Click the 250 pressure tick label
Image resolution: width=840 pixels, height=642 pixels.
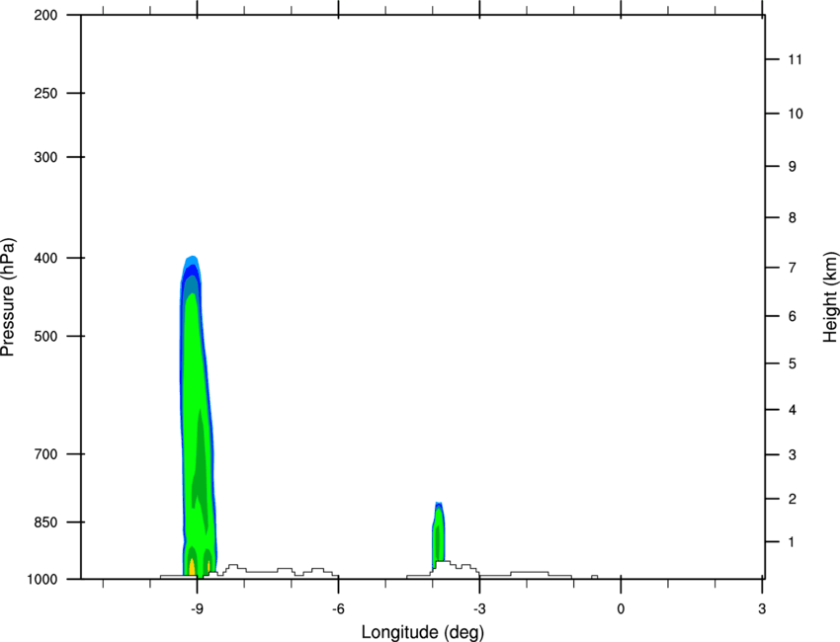[45, 93]
